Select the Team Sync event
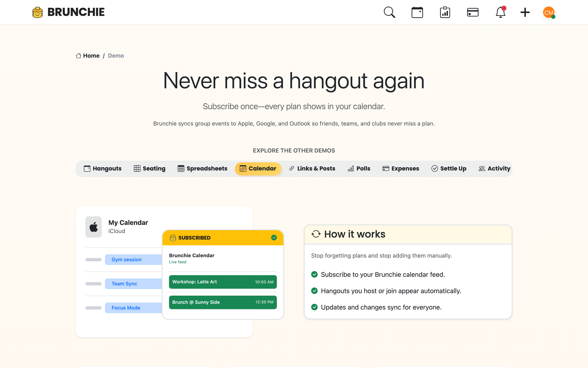Screen dimensions: 588x368 click(133, 284)
